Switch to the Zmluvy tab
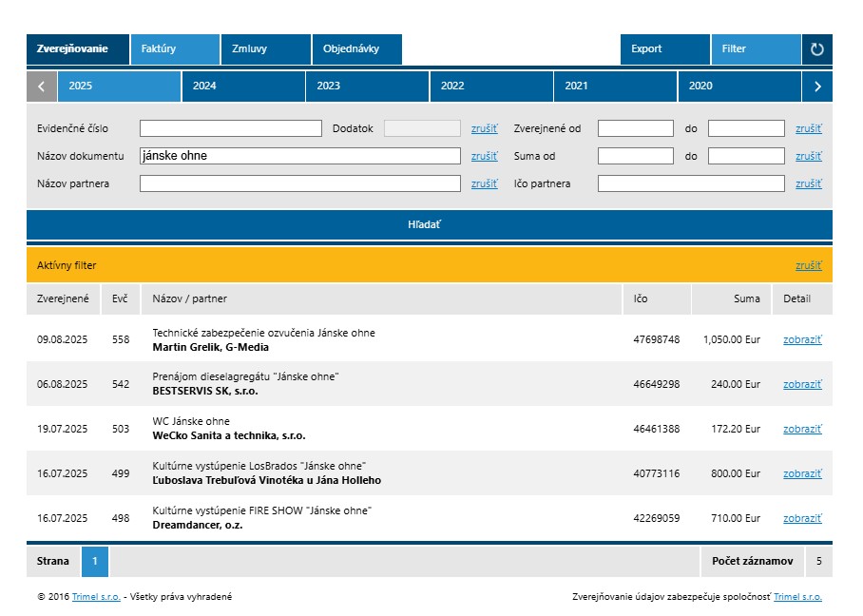The width and height of the screenshot is (863, 616). point(265,49)
